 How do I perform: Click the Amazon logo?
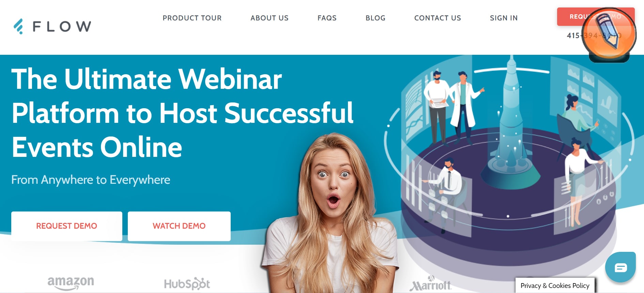click(71, 283)
